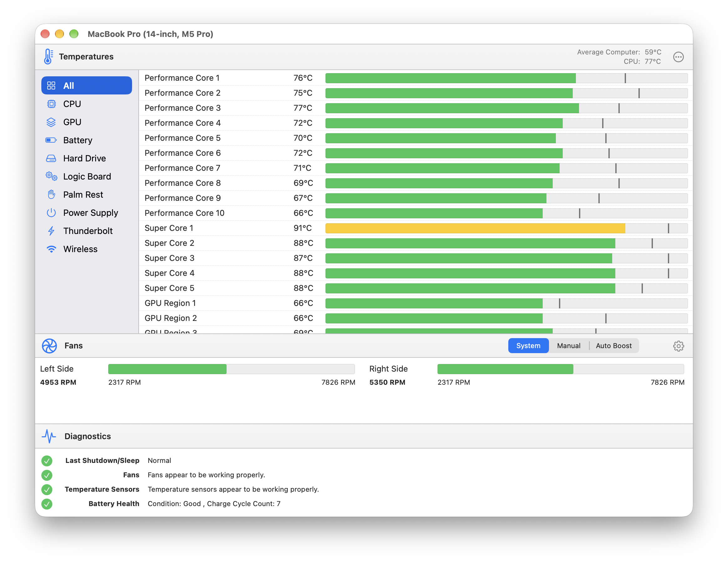This screenshot has height=563, width=728.
Task: Show the Hard Drive sensors category
Action: point(86,159)
